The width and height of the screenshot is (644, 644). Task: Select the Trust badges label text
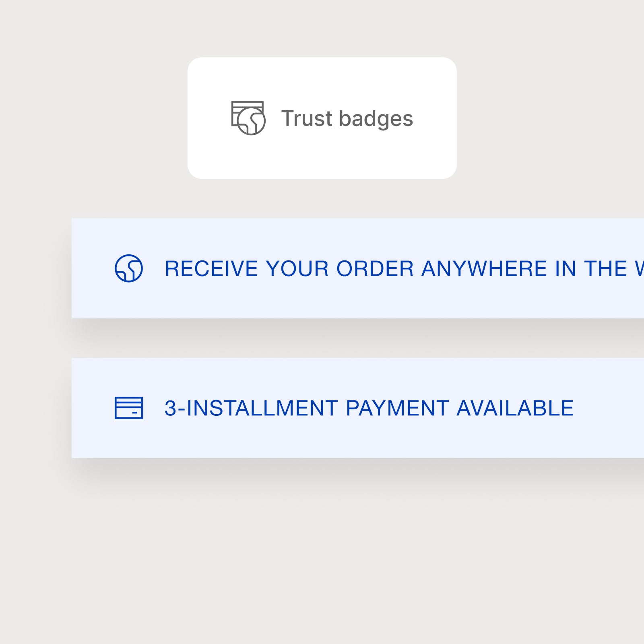click(x=347, y=118)
